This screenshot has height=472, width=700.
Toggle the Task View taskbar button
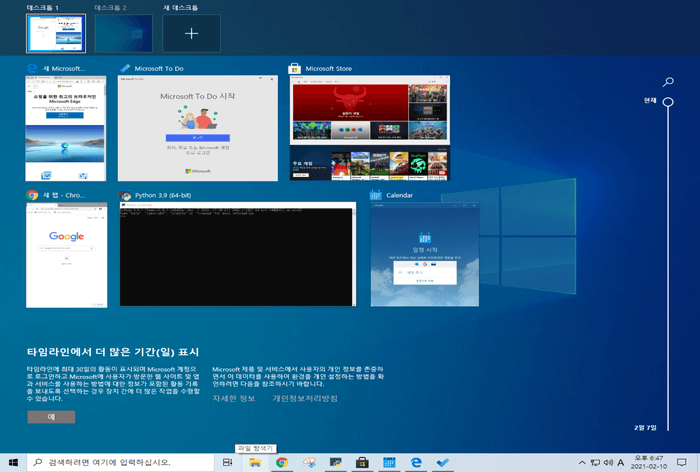coord(228,463)
